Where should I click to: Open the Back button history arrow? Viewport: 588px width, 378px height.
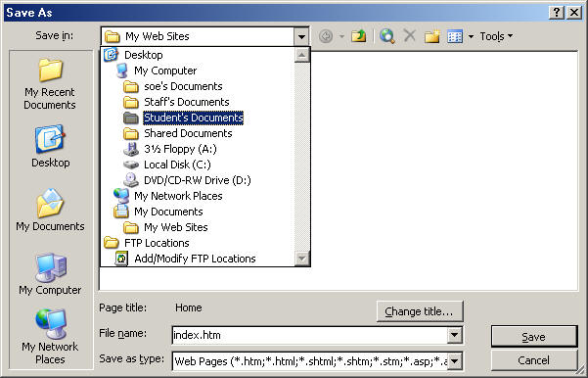coord(341,36)
